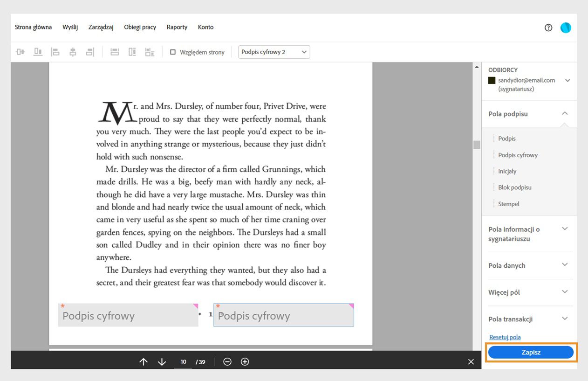Viewport: 588px width, 381px height.
Task: Go to next page with down arrow
Action: click(162, 362)
